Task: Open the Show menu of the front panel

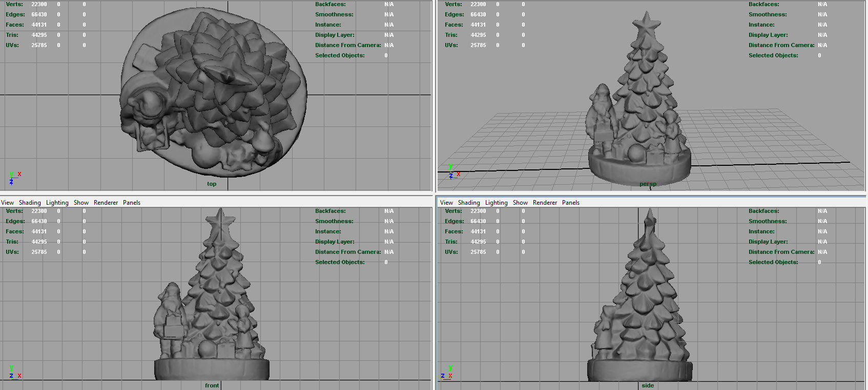Action: tap(81, 203)
